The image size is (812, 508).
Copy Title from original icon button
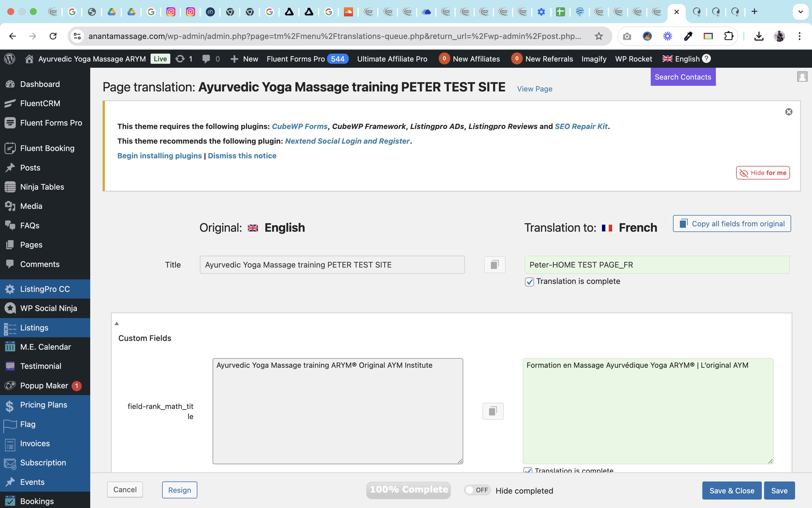click(495, 265)
